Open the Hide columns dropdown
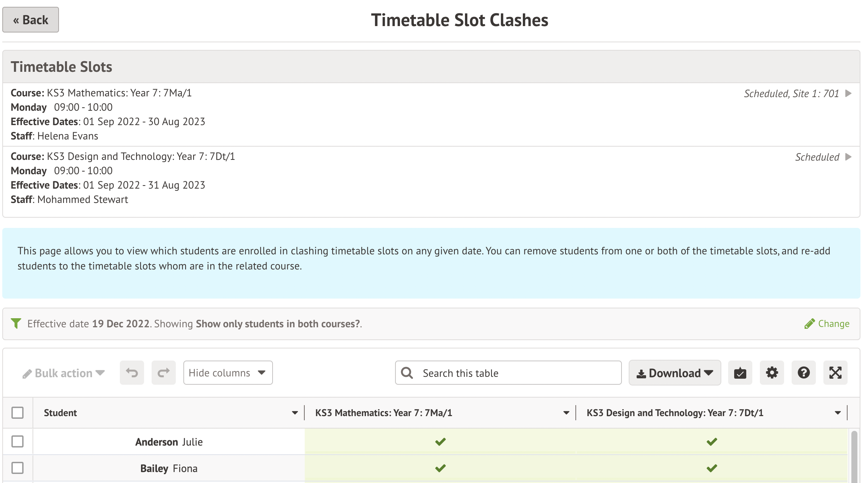The height and width of the screenshot is (483, 868). tap(228, 373)
